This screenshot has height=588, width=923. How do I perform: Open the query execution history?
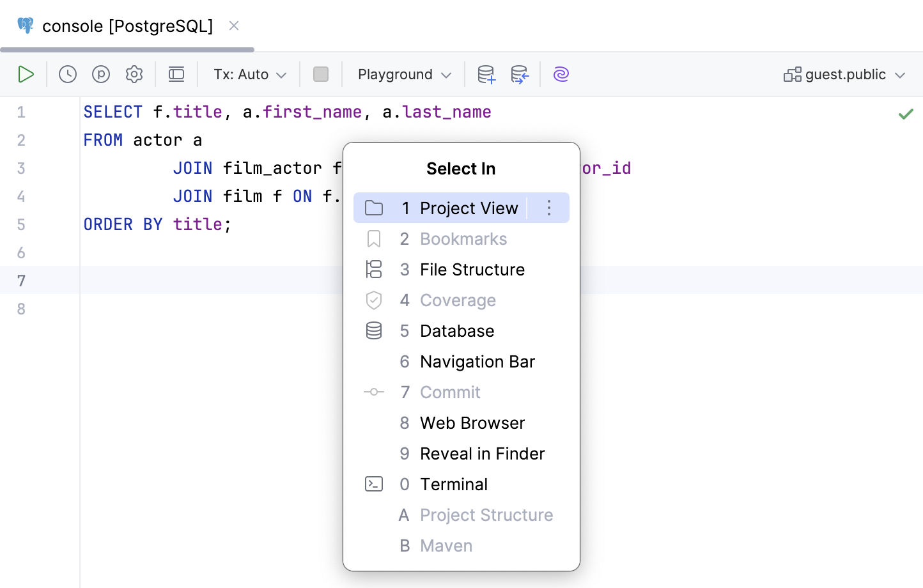tap(67, 73)
